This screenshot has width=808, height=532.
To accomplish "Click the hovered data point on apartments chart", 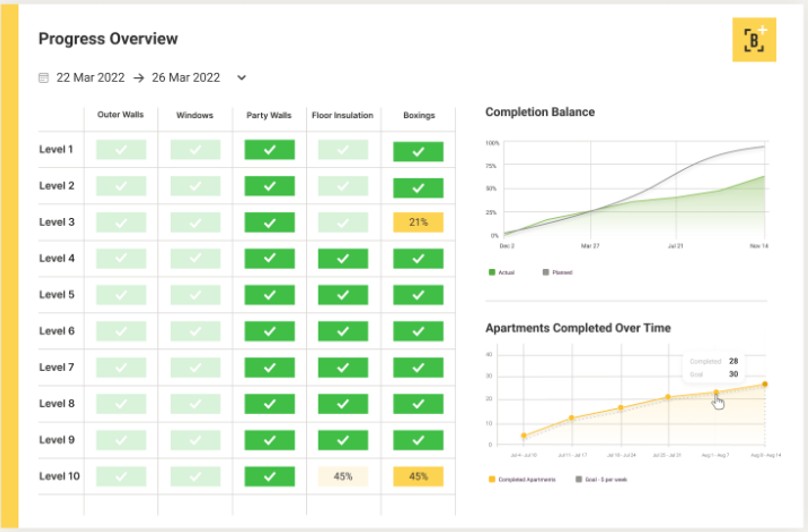I will pyautogui.click(x=716, y=393).
